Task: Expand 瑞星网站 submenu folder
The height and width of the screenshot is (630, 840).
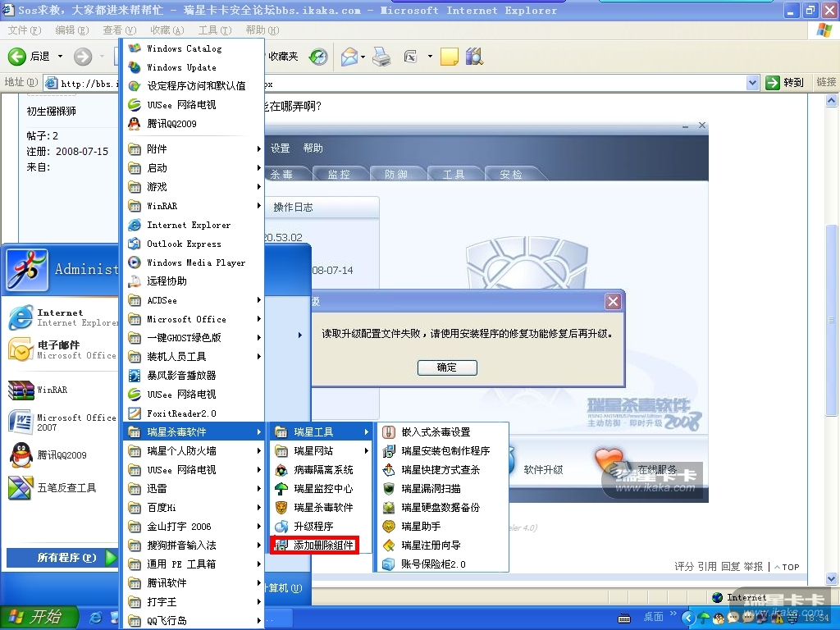Action: point(321,451)
